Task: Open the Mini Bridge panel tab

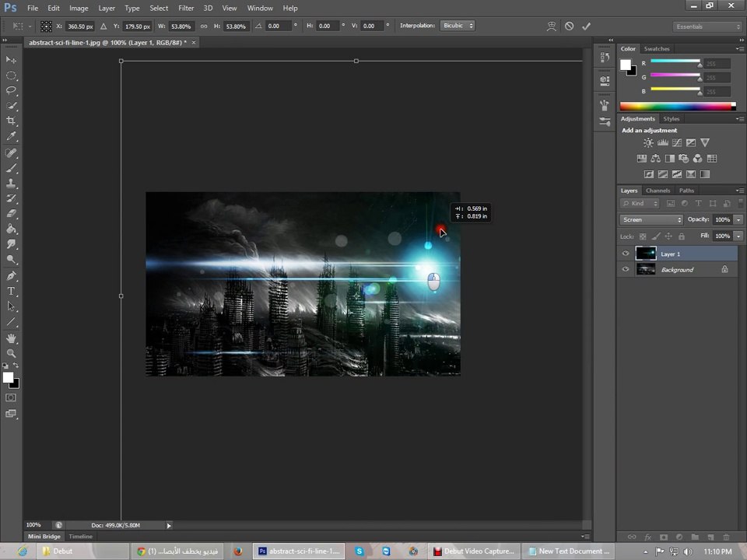Action: 44,536
